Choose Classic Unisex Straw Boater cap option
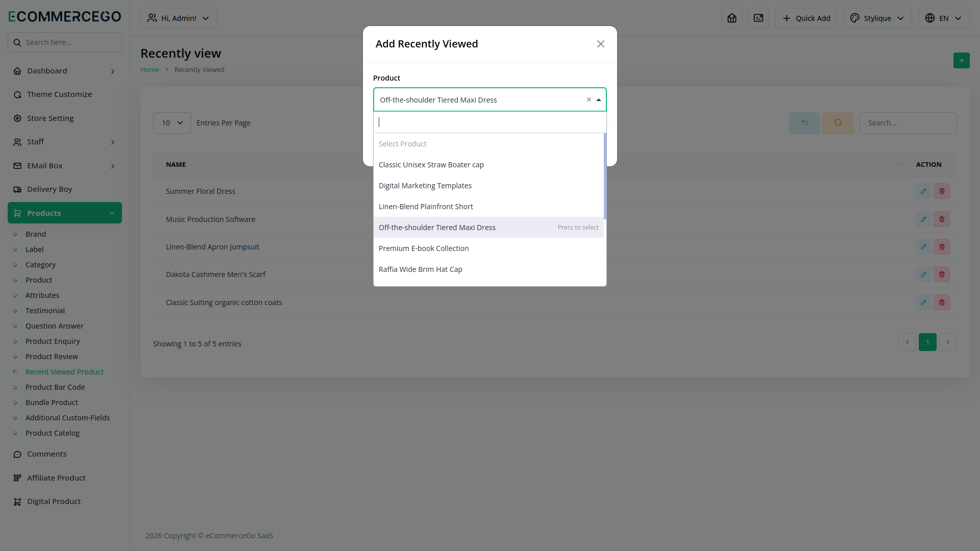Image resolution: width=980 pixels, height=551 pixels. pos(488,165)
